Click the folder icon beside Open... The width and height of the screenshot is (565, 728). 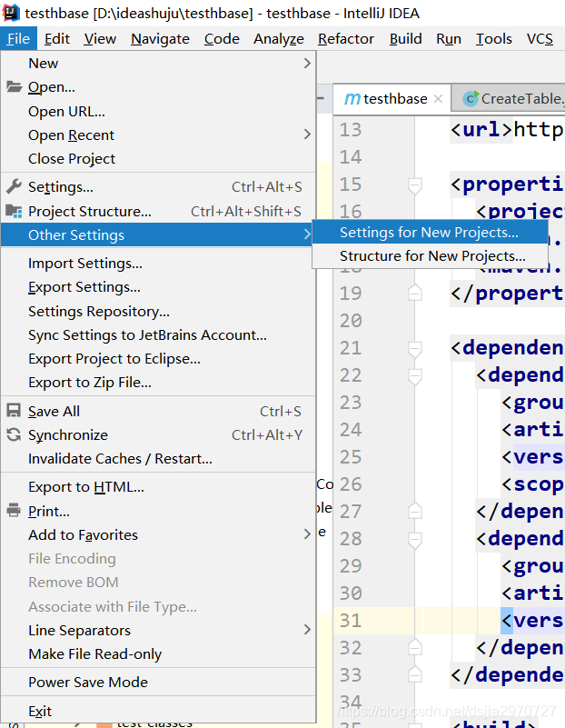14,87
